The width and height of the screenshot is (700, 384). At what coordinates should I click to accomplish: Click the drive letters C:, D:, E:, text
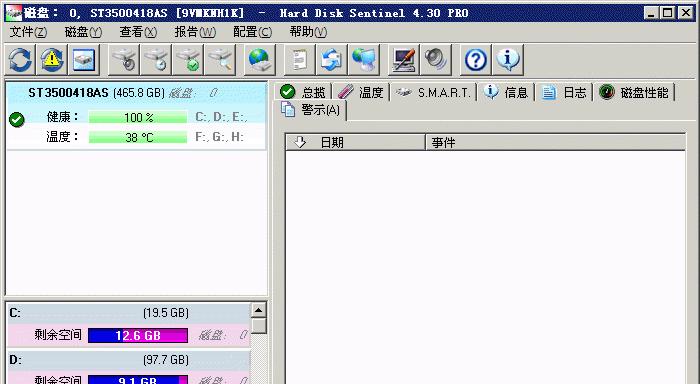coord(221,117)
